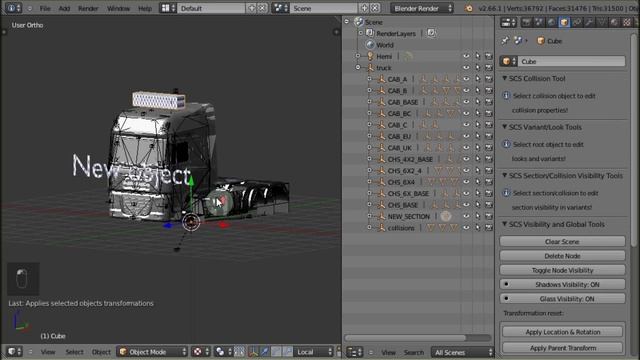Toggle Shadows Visibility: ON button

coord(562,284)
